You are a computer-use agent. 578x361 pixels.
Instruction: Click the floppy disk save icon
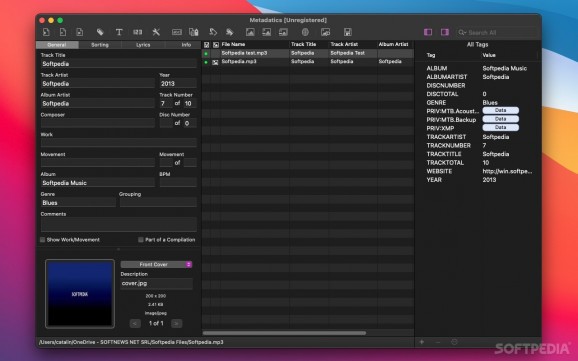pyautogui.click(x=348, y=32)
